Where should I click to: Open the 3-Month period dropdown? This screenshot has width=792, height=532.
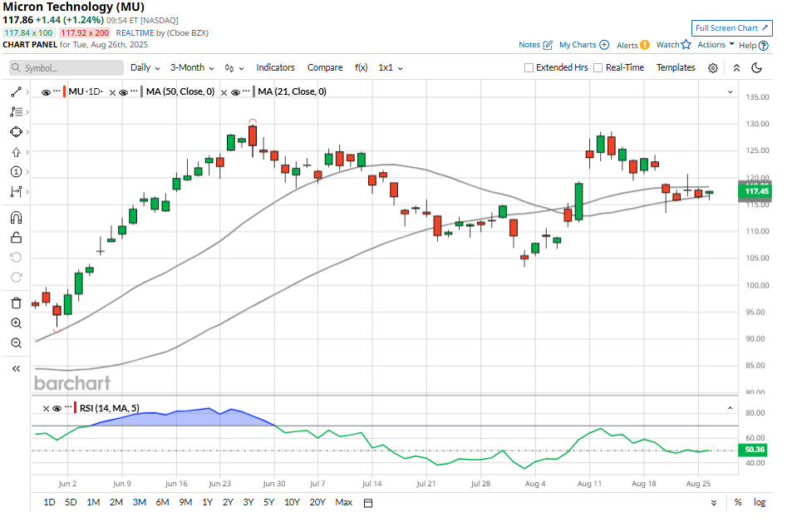pos(192,67)
